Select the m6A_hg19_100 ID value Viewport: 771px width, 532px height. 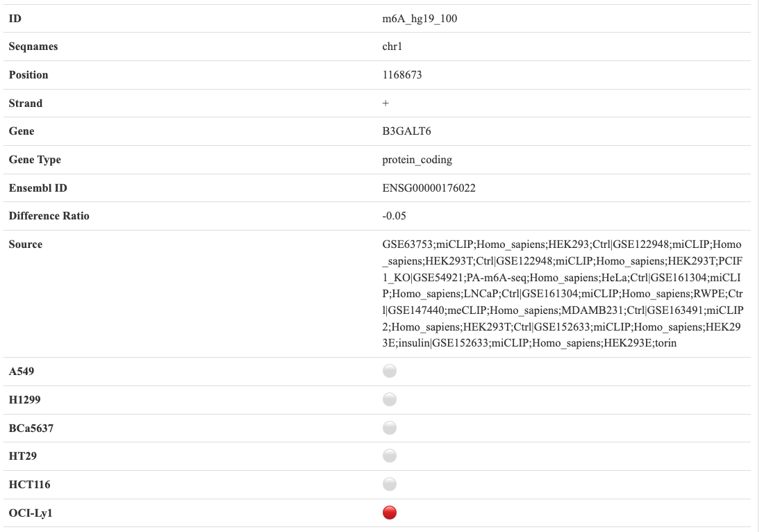pyautogui.click(x=420, y=19)
